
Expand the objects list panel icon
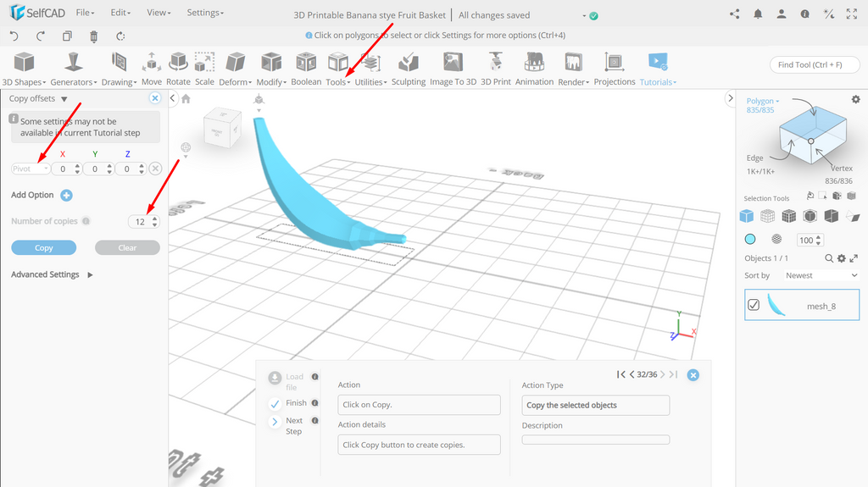coord(854,258)
